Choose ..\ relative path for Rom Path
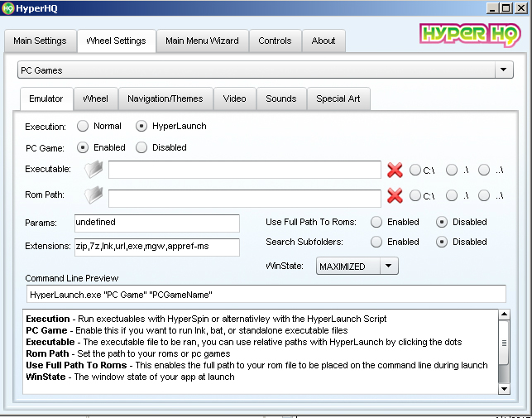 click(x=484, y=195)
